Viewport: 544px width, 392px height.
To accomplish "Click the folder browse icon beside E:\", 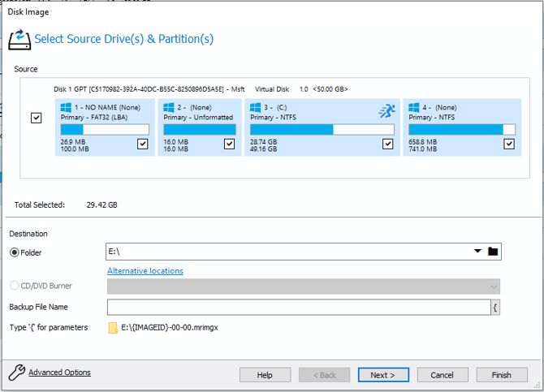I will [x=492, y=252].
